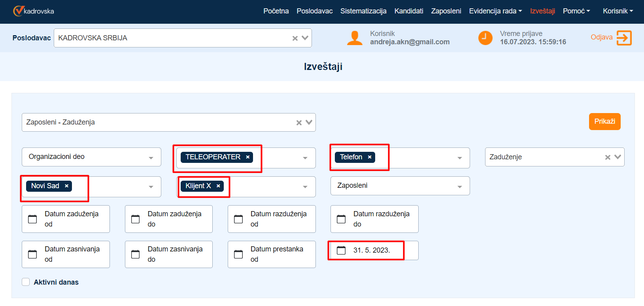This screenshot has width=644, height=306.
Task: Remove the TELEOPERATER tag
Action: [x=248, y=157]
